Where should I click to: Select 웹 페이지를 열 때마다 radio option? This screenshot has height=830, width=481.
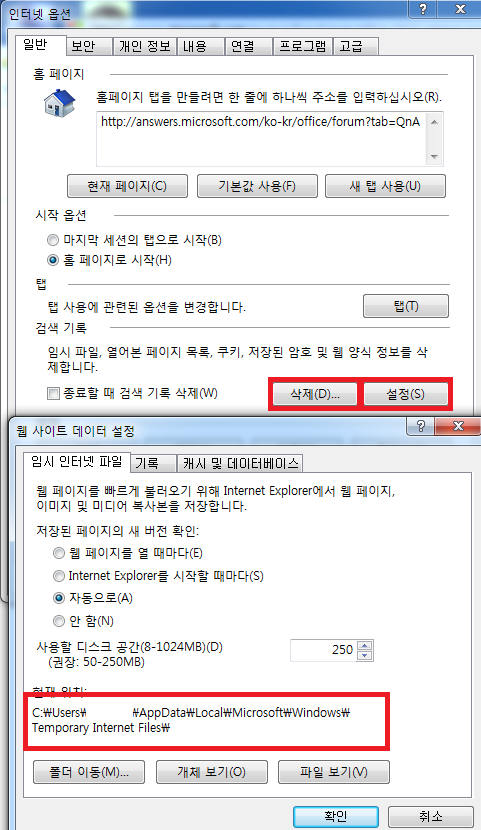click(x=59, y=554)
